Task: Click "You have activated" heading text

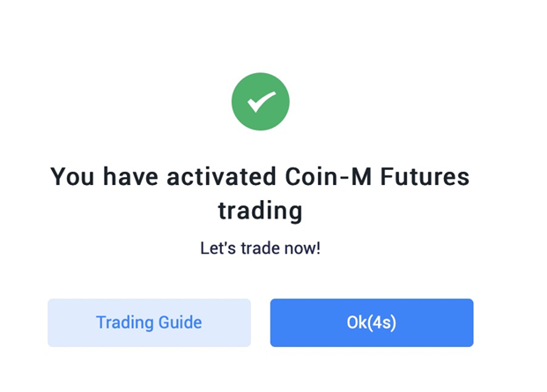Action: (x=163, y=176)
